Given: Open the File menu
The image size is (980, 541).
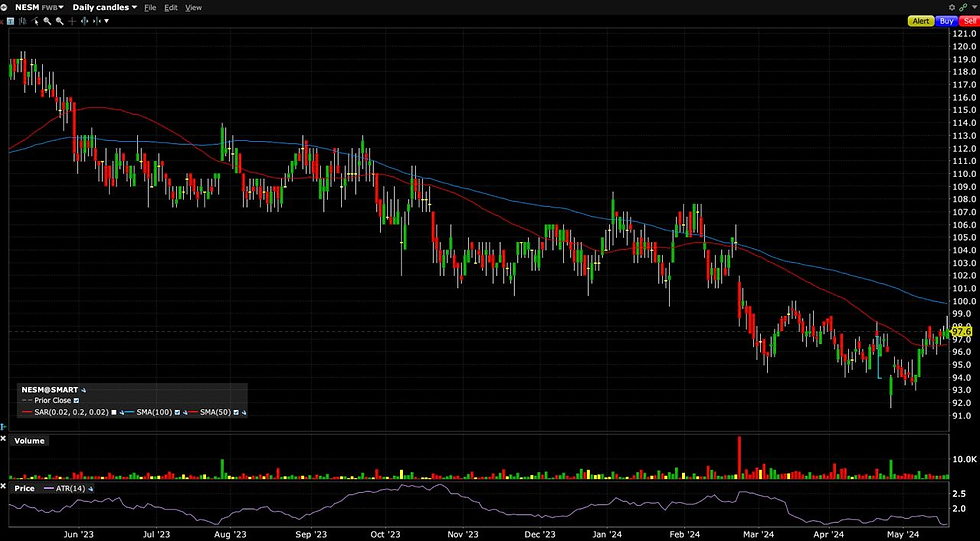Looking at the screenshot, I should coord(150,7).
